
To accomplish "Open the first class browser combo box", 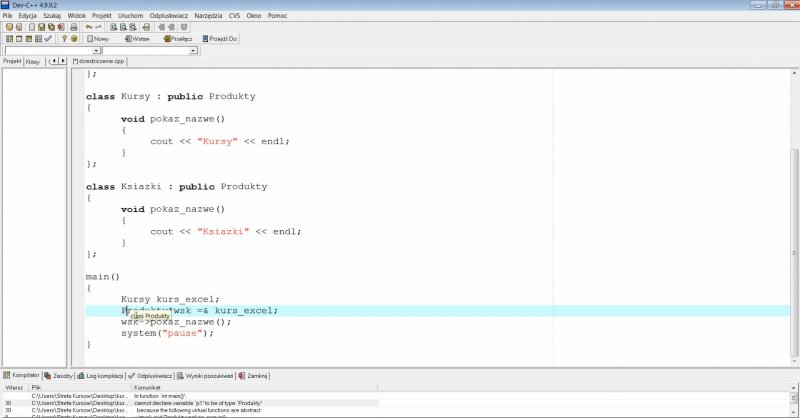I will [52, 50].
